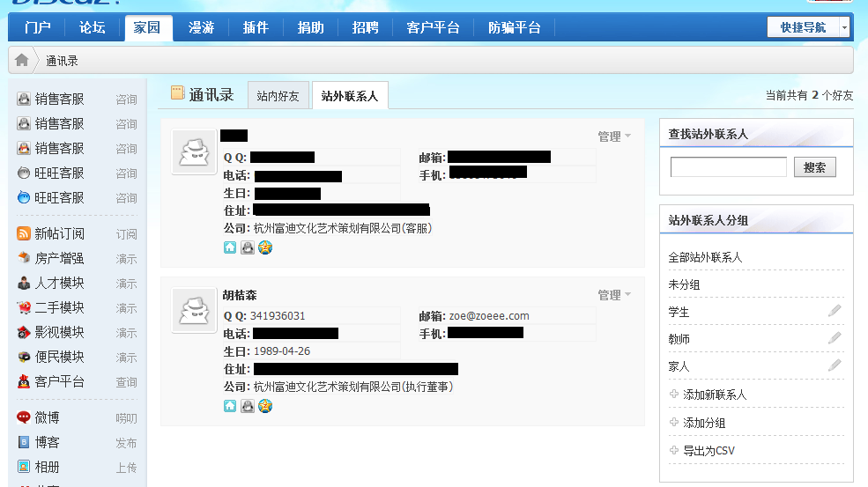Select the 家园 nav tab
This screenshot has width=868, height=487.
pyautogui.click(x=146, y=27)
